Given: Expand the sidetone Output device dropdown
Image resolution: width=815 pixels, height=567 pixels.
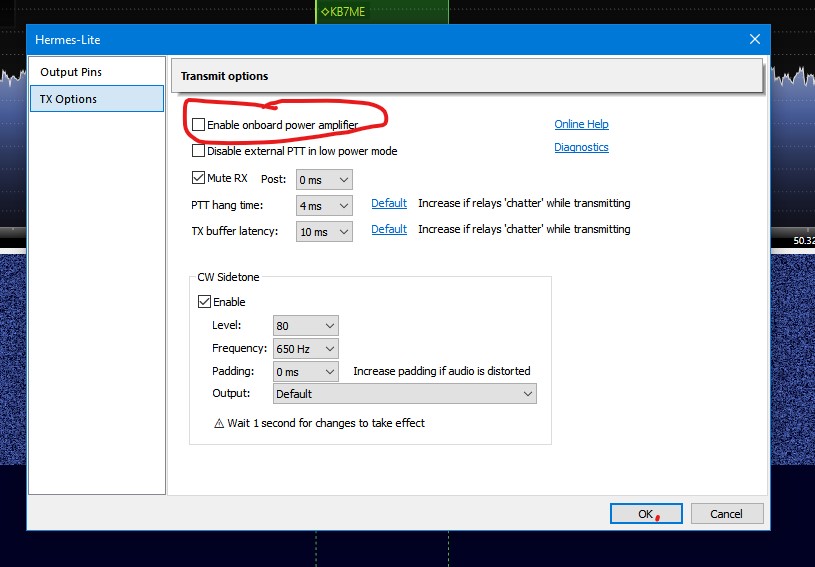Looking at the screenshot, I should 405,394.
